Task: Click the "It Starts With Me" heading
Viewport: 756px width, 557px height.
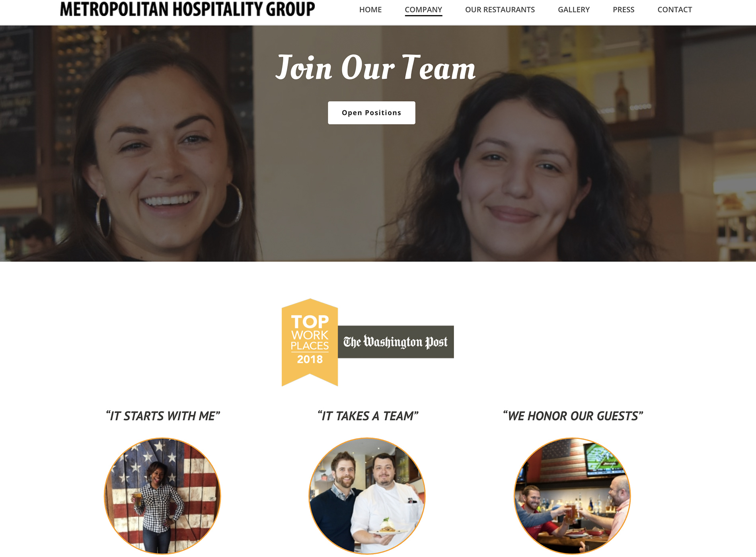Action: pos(162,416)
